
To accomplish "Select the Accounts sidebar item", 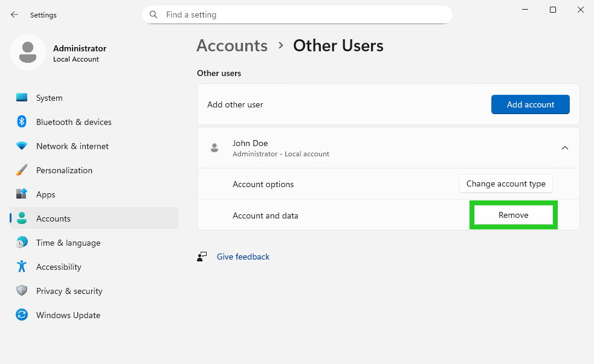I will pyautogui.click(x=53, y=219).
